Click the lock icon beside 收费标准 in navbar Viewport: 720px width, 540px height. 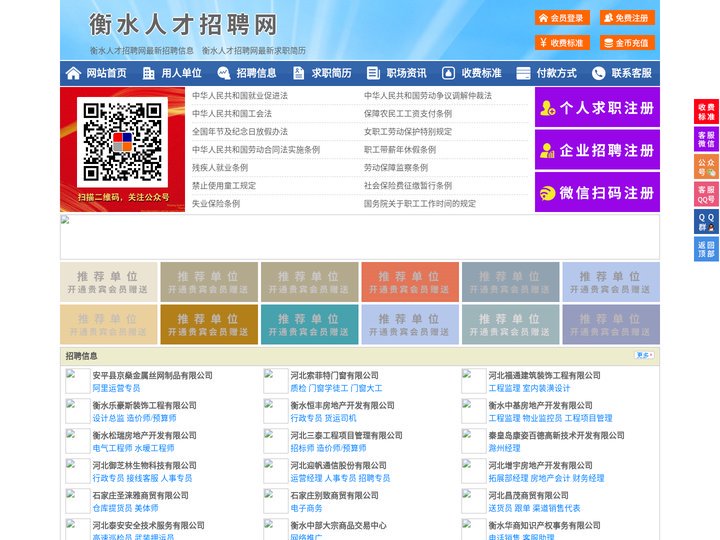448,73
